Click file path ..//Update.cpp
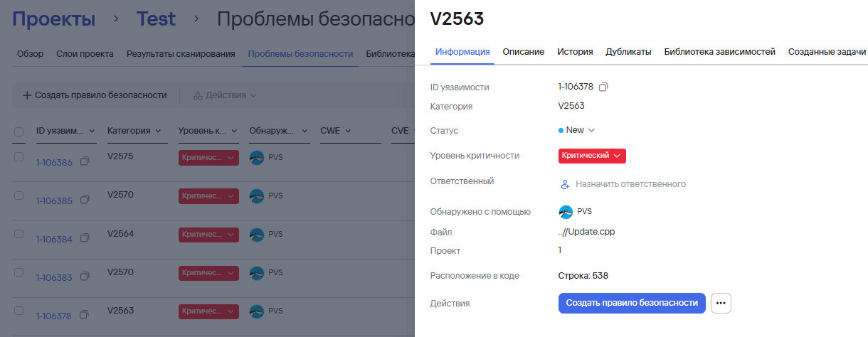 point(587,232)
